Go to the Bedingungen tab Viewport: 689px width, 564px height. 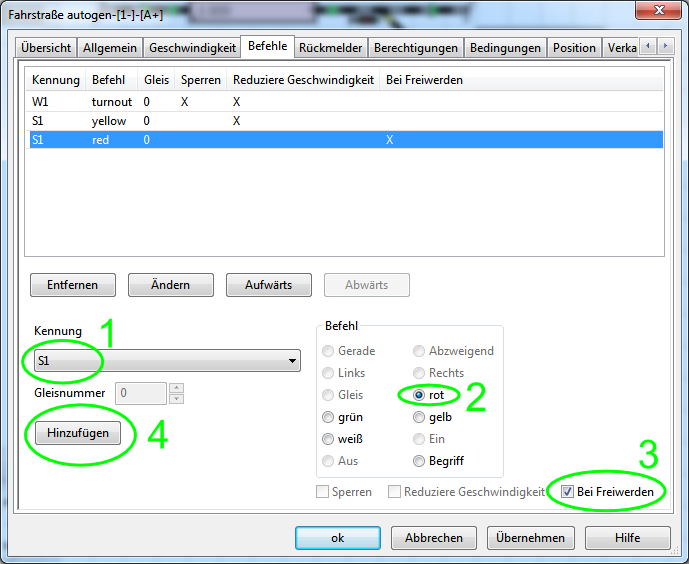504,48
